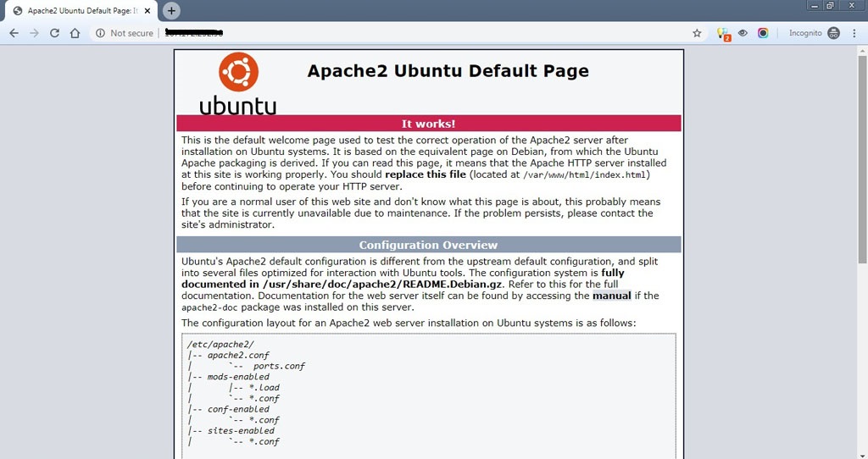The width and height of the screenshot is (868, 459).
Task: Minimize the browser window
Action: coord(815,6)
